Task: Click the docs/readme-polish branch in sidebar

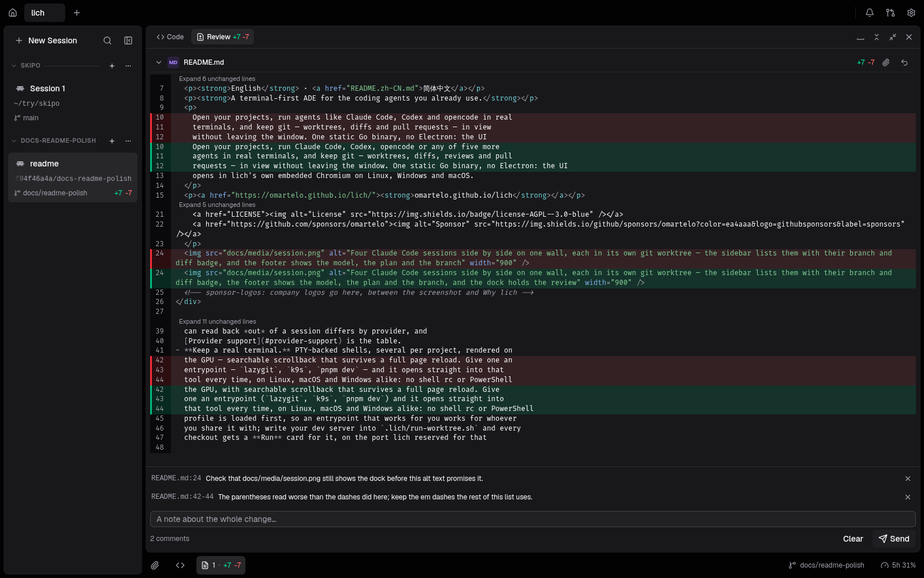Action: 51,193
